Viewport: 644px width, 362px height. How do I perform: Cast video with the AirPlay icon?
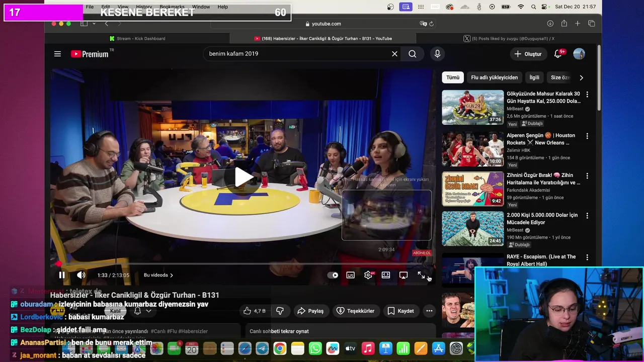click(404, 275)
